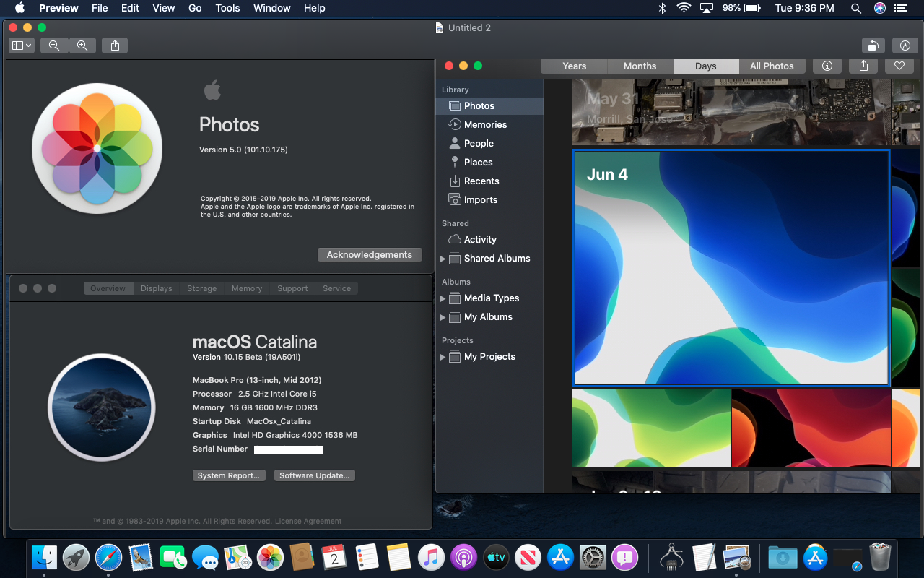Image resolution: width=924 pixels, height=578 pixels.
Task: Click the Wi-Fi status icon
Action: click(x=684, y=8)
